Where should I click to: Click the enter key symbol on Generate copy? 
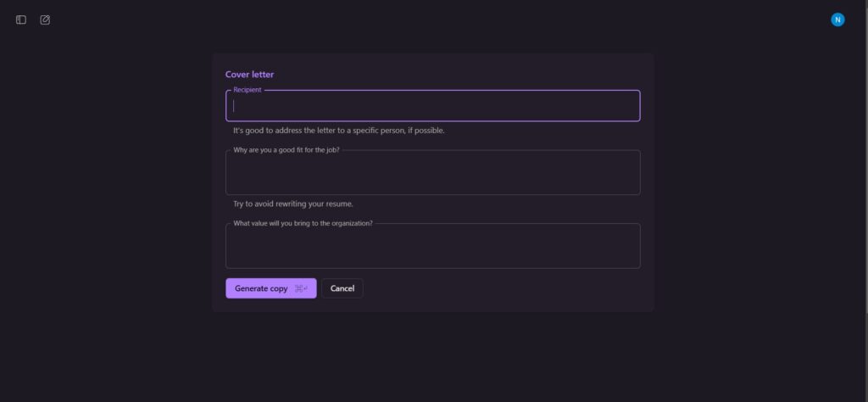tap(305, 289)
